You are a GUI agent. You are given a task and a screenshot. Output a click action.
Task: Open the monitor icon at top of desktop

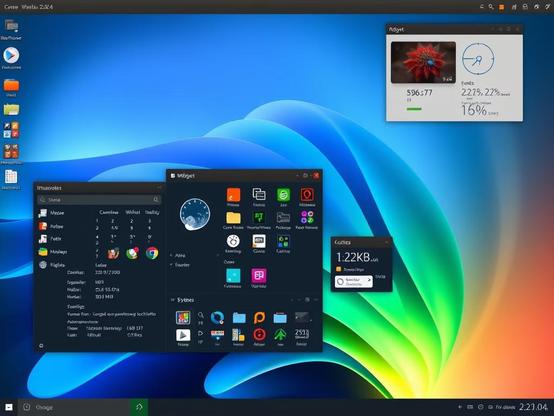tap(11, 26)
